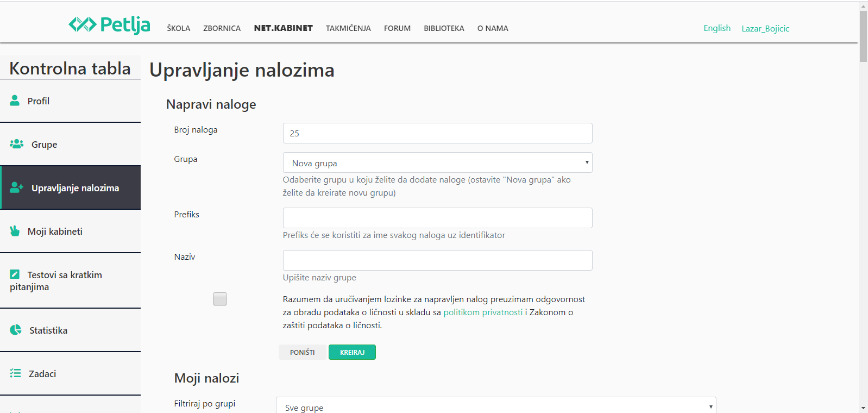Expand the Sve grupe filter dropdown
Screen dimensions: 868x413
(x=495, y=406)
